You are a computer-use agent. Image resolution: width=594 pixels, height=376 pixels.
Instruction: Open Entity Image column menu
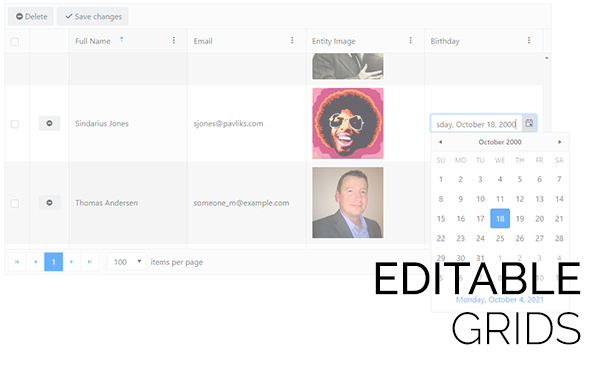411,40
